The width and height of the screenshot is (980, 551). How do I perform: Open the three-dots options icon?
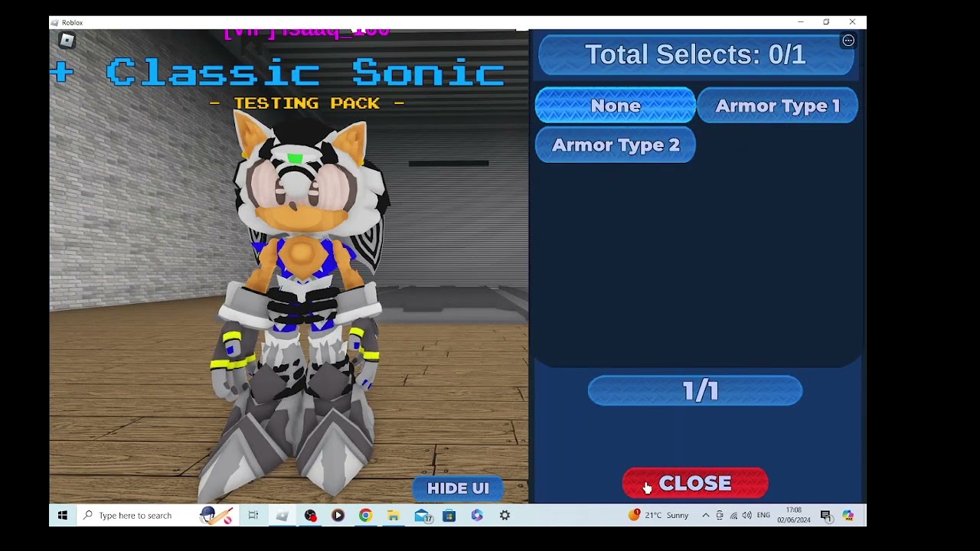click(848, 41)
